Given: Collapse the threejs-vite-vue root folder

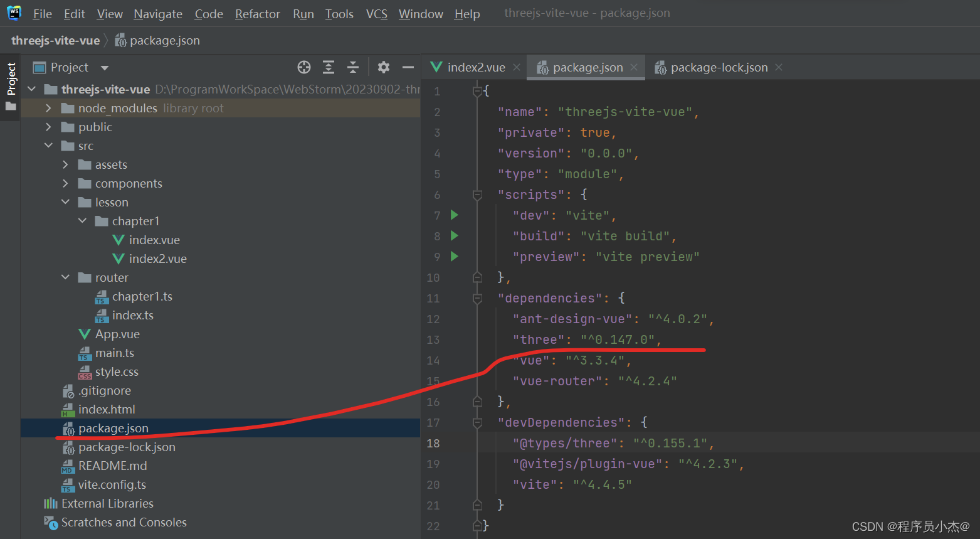Looking at the screenshot, I should click(32, 89).
